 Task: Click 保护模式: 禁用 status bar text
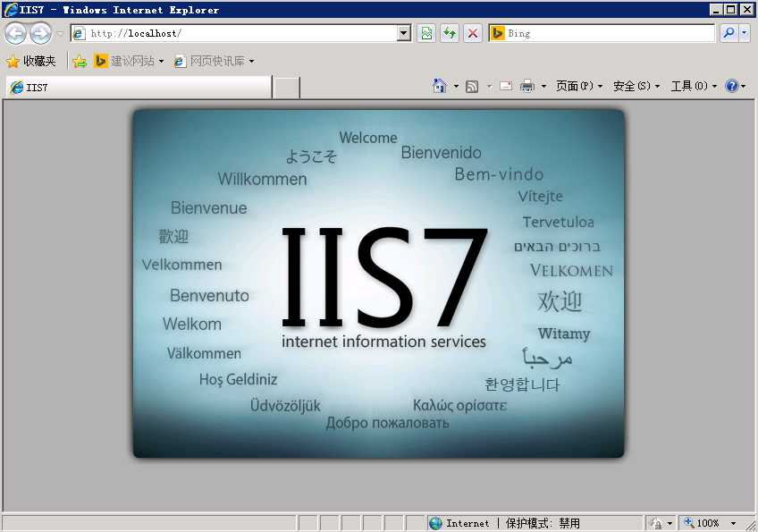pyautogui.click(x=543, y=523)
